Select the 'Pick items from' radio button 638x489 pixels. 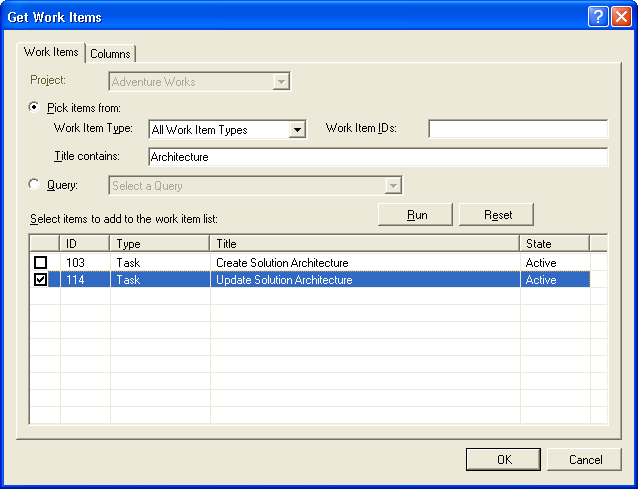pyautogui.click(x=36, y=107)
